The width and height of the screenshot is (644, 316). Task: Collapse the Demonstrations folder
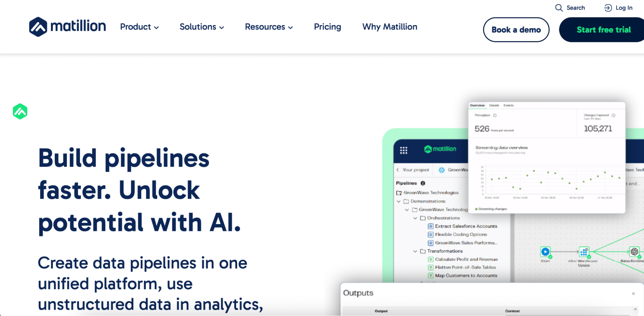pos(399,202)
